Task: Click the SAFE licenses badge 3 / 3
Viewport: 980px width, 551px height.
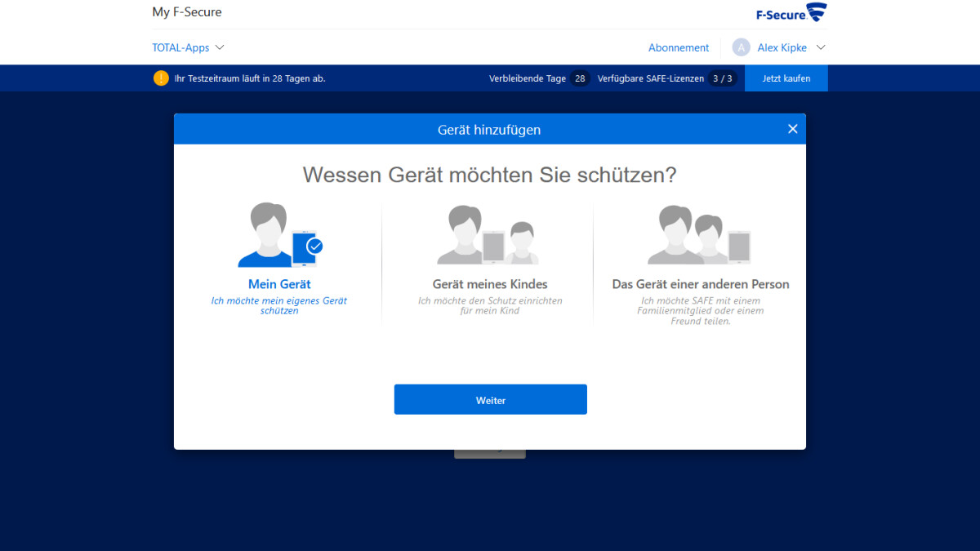Action: pos(722,78)
